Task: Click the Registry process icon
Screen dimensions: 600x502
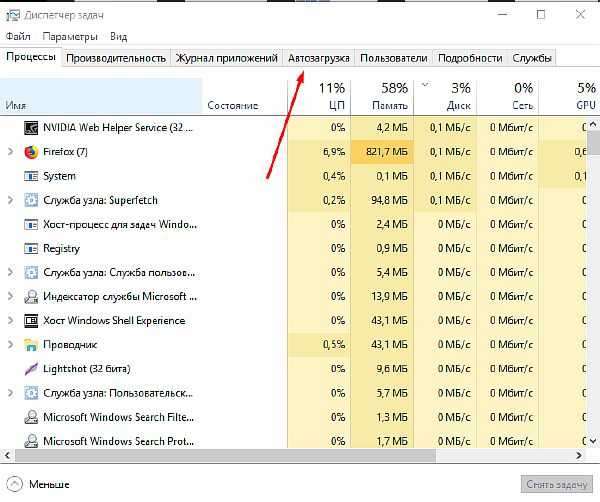Action: [31, 248]
